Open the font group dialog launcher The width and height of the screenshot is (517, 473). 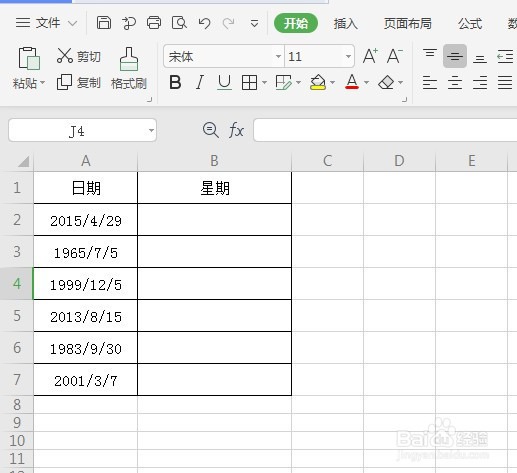[x=404, y=99]
